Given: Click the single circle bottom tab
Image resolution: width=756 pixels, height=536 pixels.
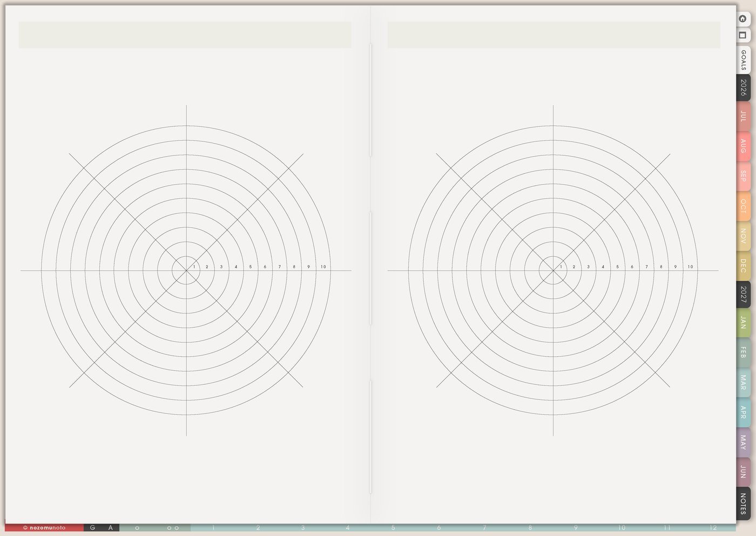Looking at the screenshot, I should pos(137,528).
